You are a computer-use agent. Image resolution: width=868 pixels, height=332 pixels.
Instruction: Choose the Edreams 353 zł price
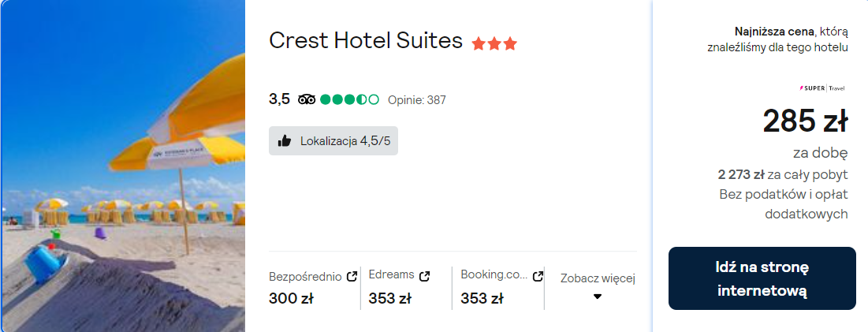tap(390, 298)
